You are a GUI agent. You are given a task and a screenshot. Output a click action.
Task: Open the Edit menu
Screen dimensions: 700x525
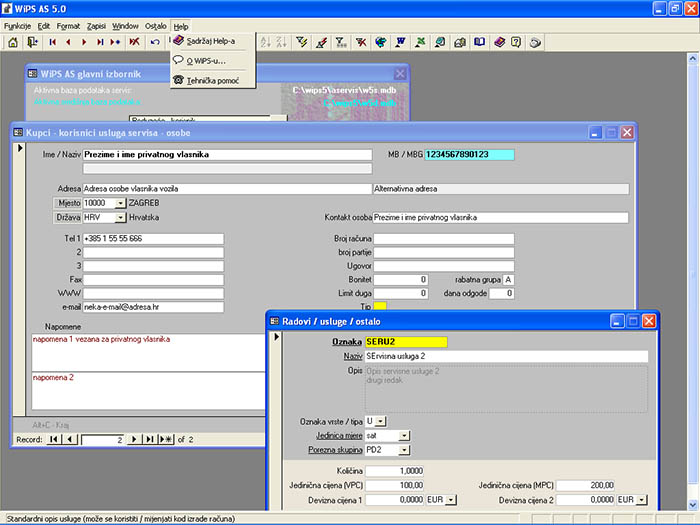pos(43,26)
